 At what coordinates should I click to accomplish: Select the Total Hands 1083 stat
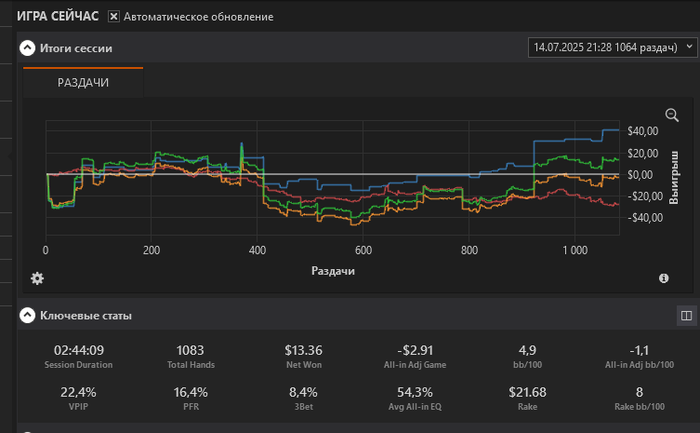[x=190, y=350]
